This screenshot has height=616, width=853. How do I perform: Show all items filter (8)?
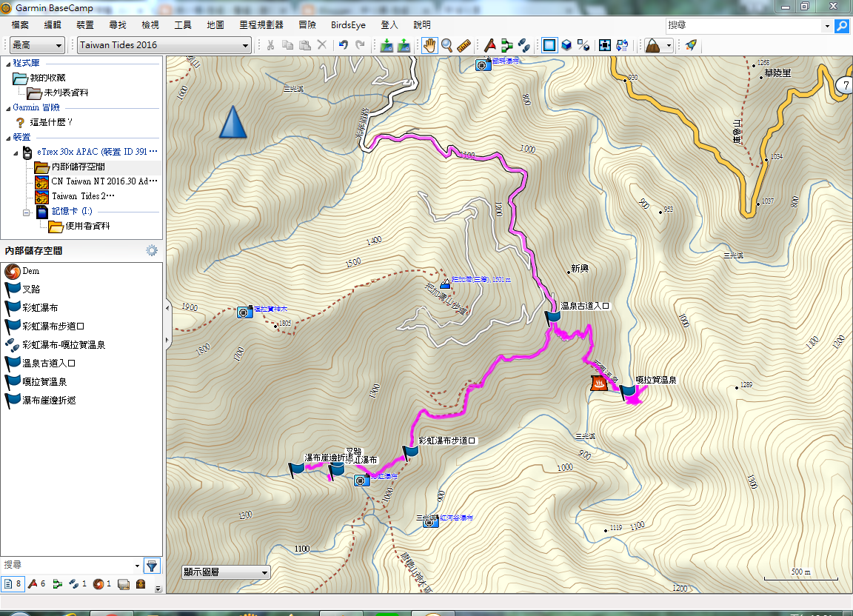[x=13, y=584]
